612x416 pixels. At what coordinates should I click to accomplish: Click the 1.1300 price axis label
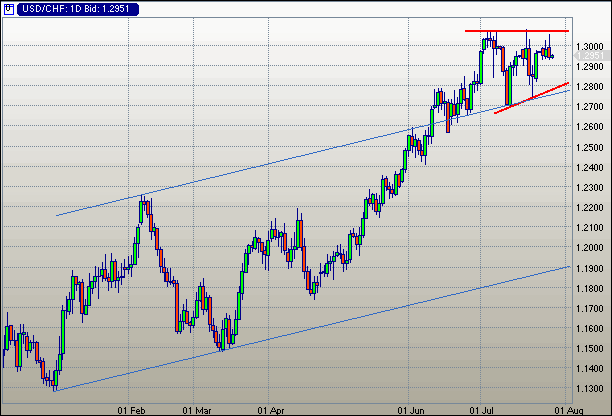pyautogui.click(x=590, y=389)
